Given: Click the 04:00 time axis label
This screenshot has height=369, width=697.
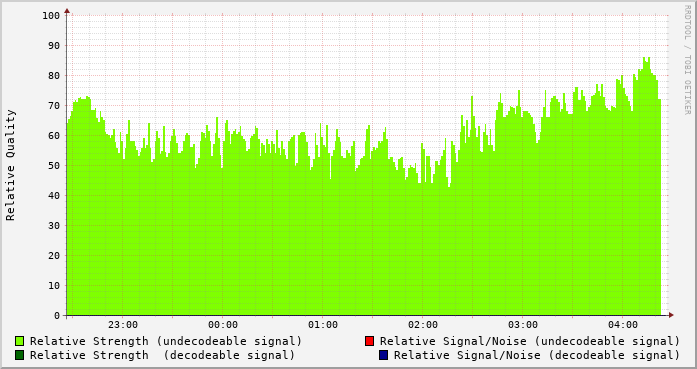Looking at the screenshot, I should coord(623,325).
